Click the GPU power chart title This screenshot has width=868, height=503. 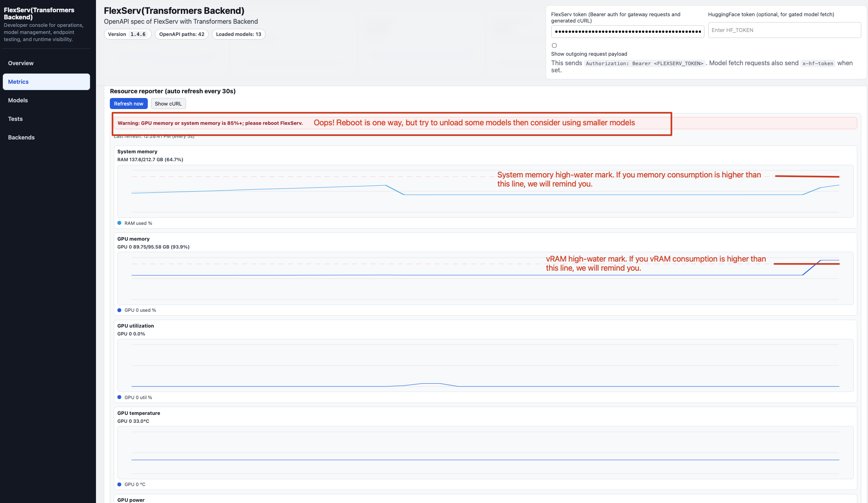(x=131, y=500)
